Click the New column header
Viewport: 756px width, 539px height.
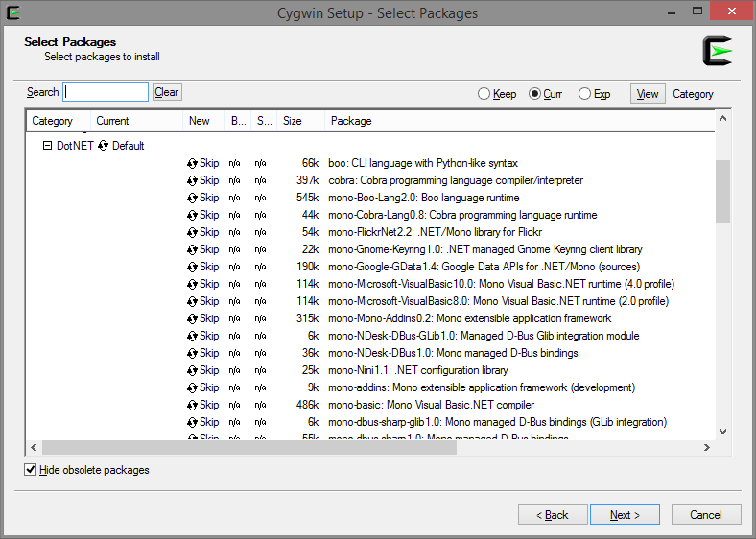204,121
